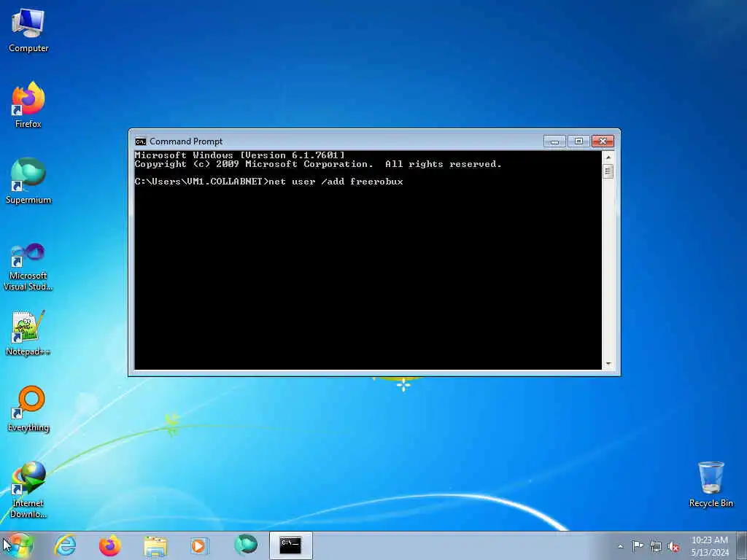Open Windows Explorer from the taskbar
Viewport: 747px width, 560px height.
(155, 545)
